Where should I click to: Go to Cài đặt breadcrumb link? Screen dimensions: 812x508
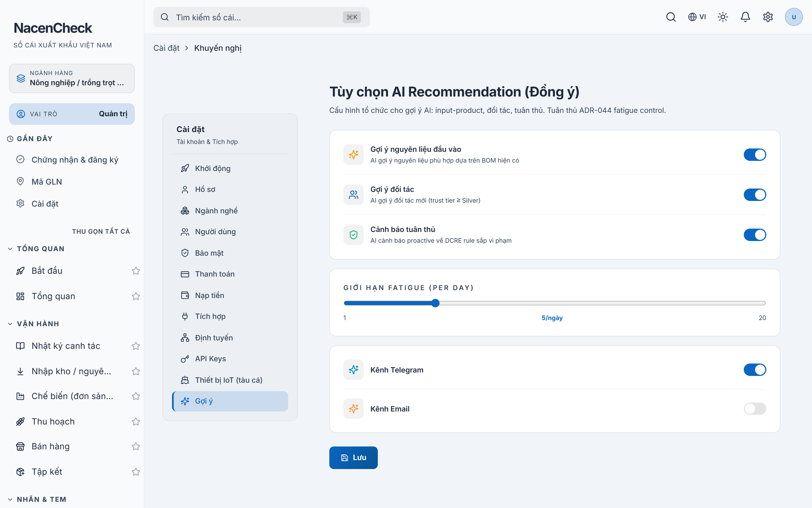pos(166,48)
